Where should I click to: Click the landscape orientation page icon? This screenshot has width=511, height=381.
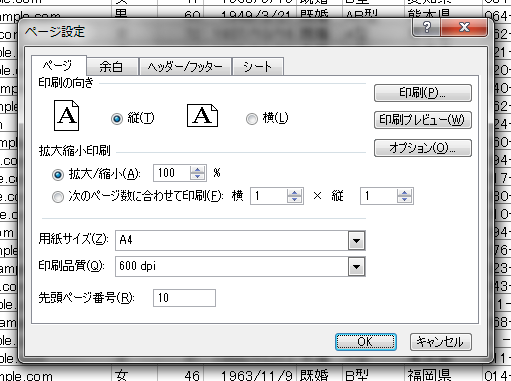[x=202, y=115]
